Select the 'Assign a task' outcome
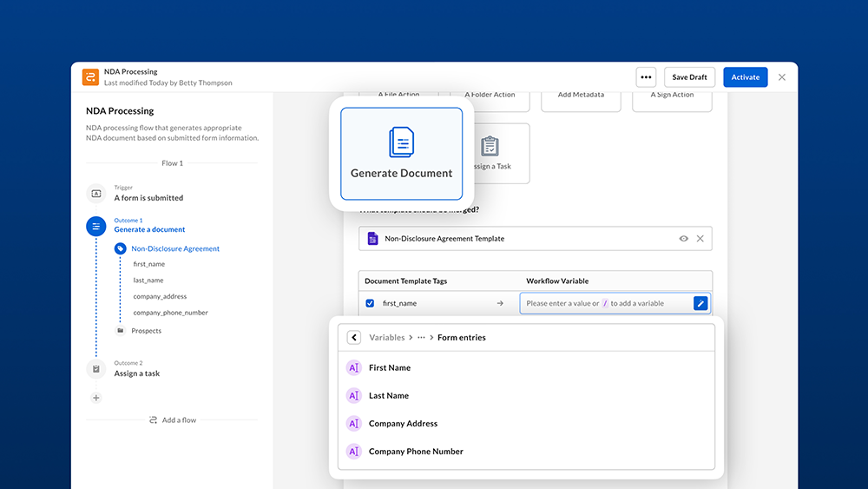This screenshot has width=868, height=489. coord(137,373)
